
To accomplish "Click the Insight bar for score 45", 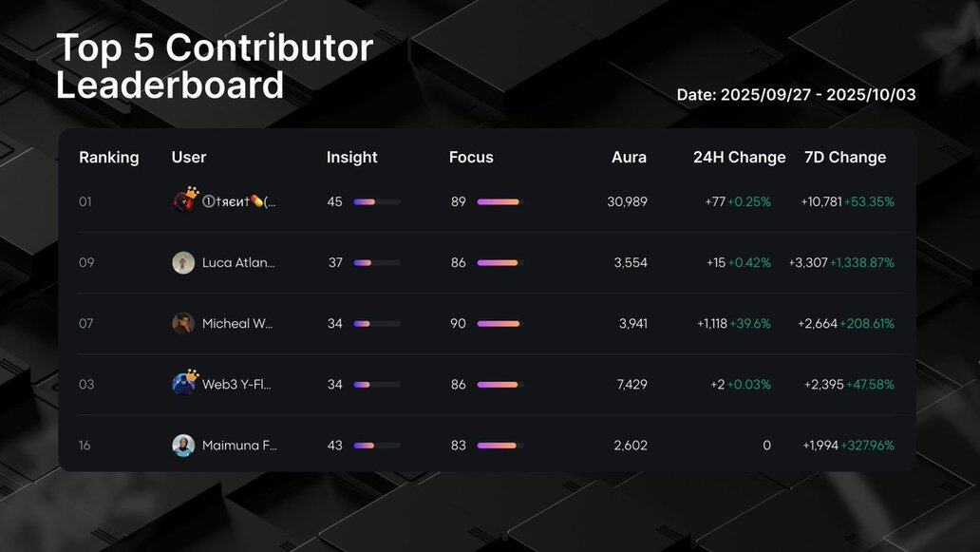I will coord(377,202).
